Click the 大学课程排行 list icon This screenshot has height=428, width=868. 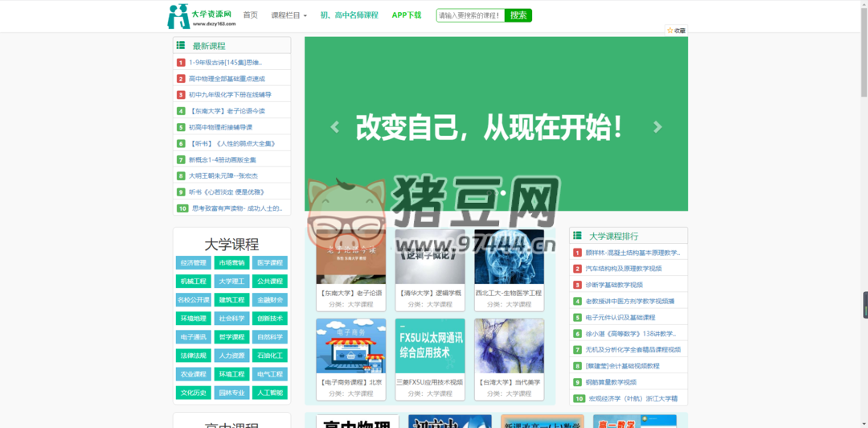[x=577, y=236]
